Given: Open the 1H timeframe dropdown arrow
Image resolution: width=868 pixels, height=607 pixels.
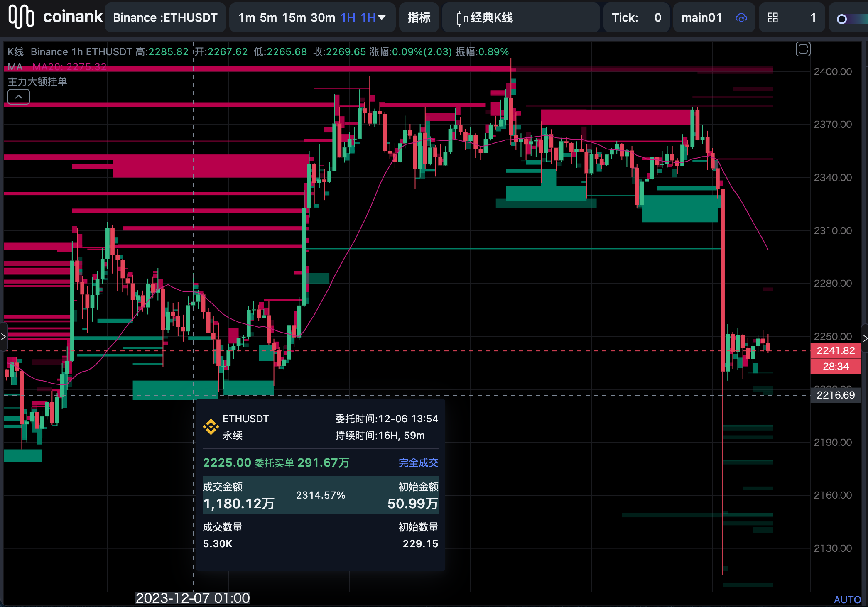Looking at the screenshot, I should (x=382, y=17).
